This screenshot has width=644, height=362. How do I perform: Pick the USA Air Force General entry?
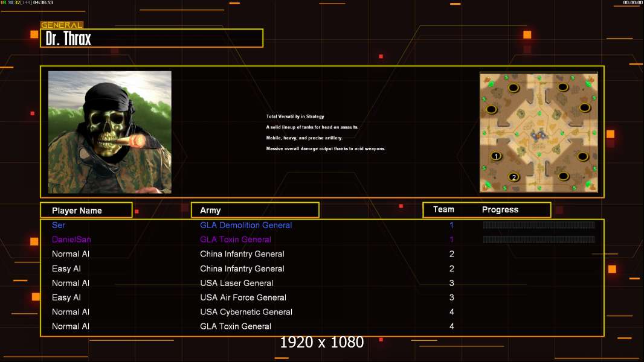(x=243, y=297)
